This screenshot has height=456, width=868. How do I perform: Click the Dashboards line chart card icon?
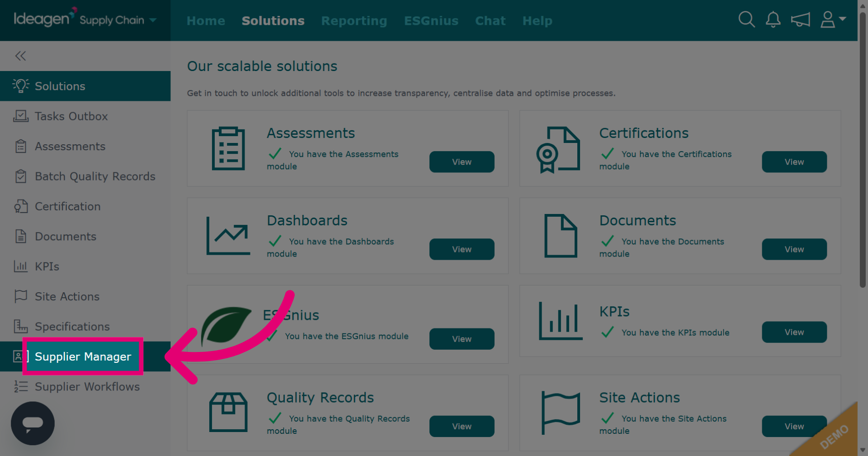coord(228,236)
